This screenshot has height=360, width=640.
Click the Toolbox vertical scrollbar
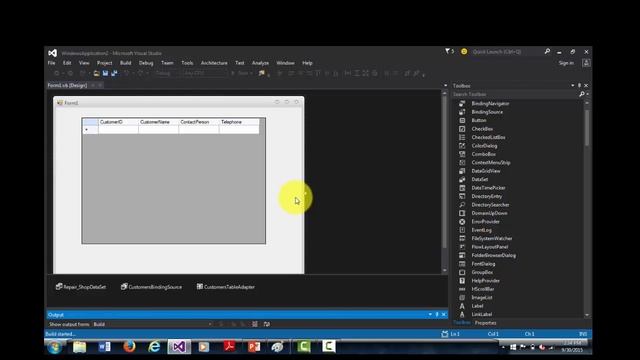(x=587, y=208)
